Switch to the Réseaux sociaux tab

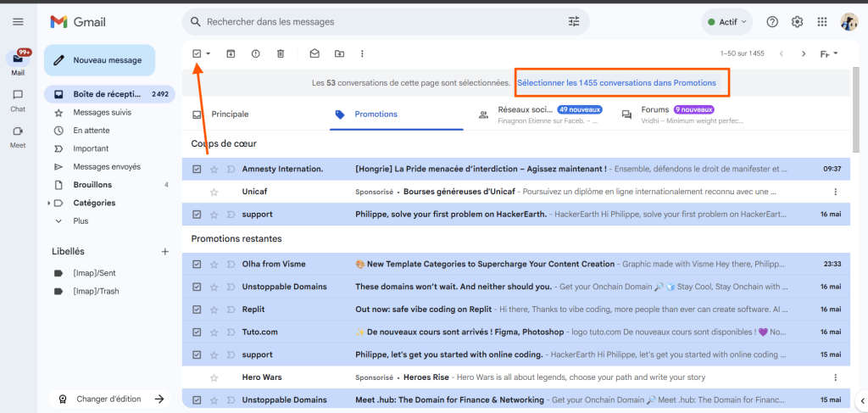[540, 114]
